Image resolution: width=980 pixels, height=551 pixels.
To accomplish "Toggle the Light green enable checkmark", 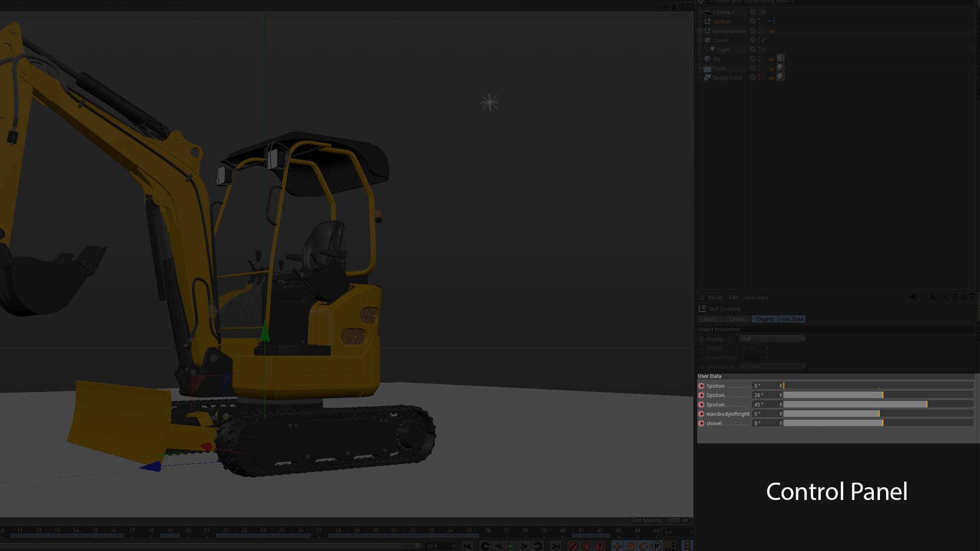I will click(763, 50).
